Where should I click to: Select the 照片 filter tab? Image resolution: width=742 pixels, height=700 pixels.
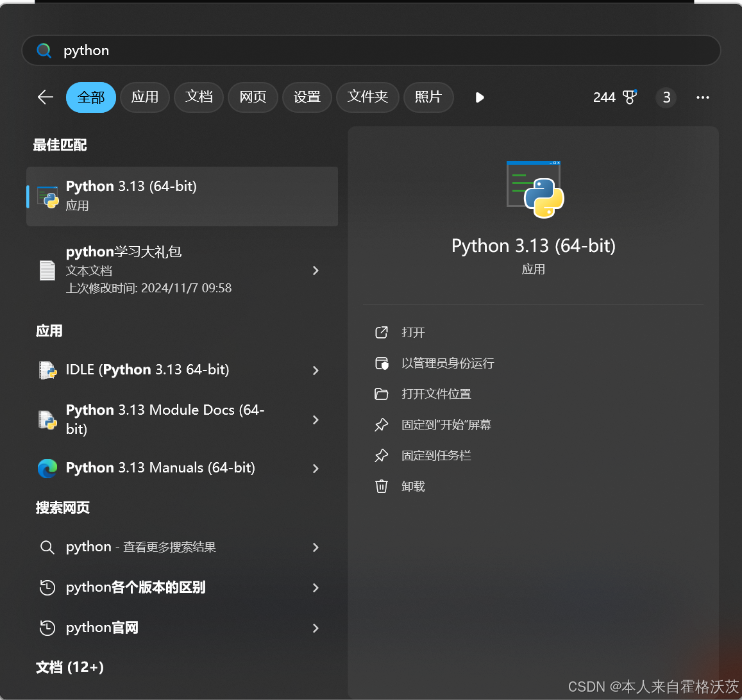pos(429,97)
